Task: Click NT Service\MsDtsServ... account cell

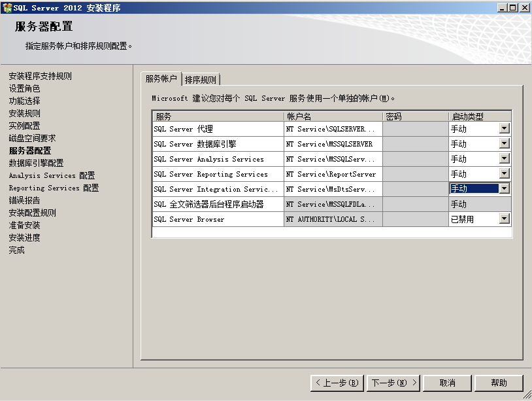Action: (333, 189)
